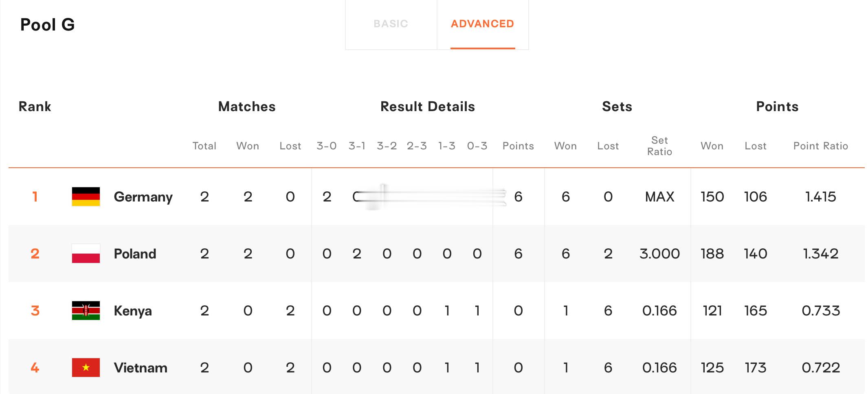The width and height of the screenshot is (868, 394).
Task: Click the Poland flag icon
Action: pos(86,254)
